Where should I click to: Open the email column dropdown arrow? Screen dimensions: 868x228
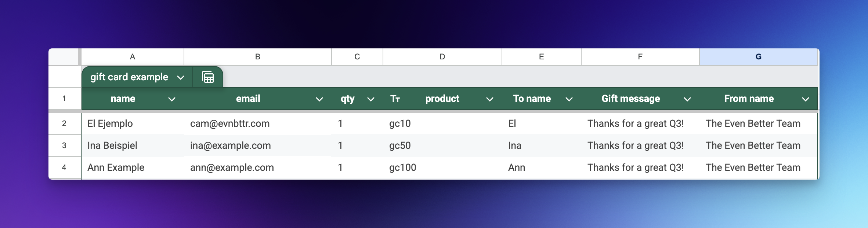319,99
